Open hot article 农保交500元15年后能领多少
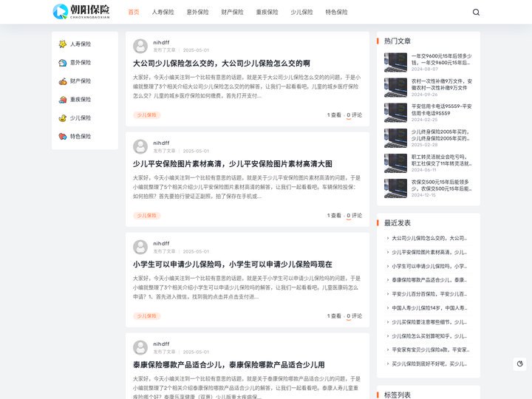The height and width of the screenshot is (399, 532). pyautogui.click(x=441, y=185)
